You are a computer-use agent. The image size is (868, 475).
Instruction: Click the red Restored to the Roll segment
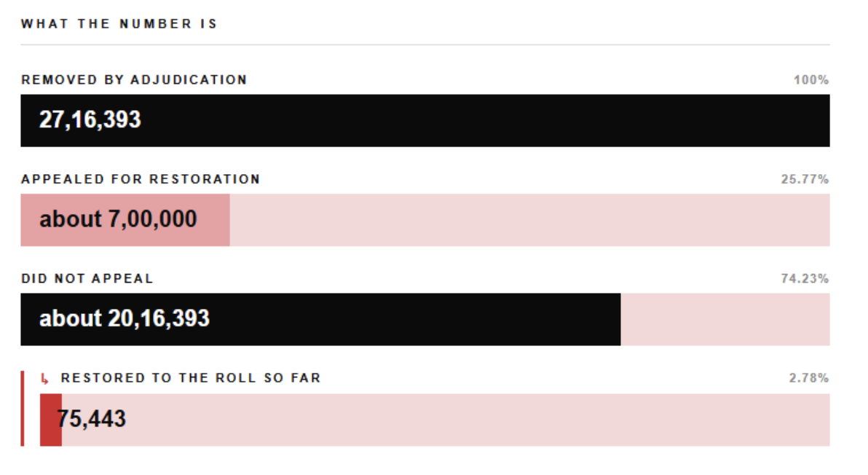(x=50, y=420)
